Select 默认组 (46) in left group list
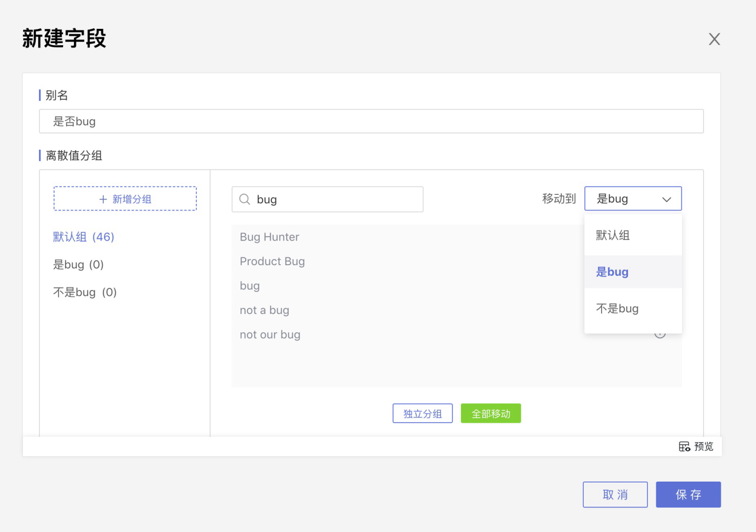The image size is (756, 532). [83, 237]
